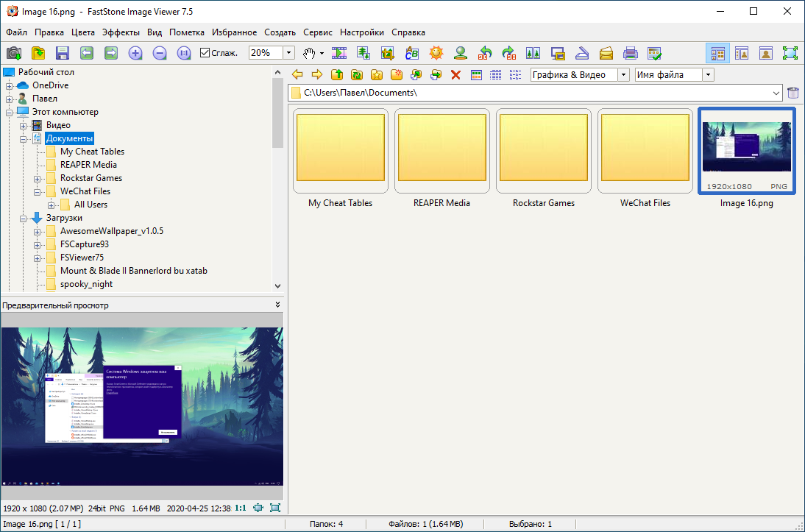
Task: Click the recycle bin icon beside path bar
Action: [x=793, y=93]
